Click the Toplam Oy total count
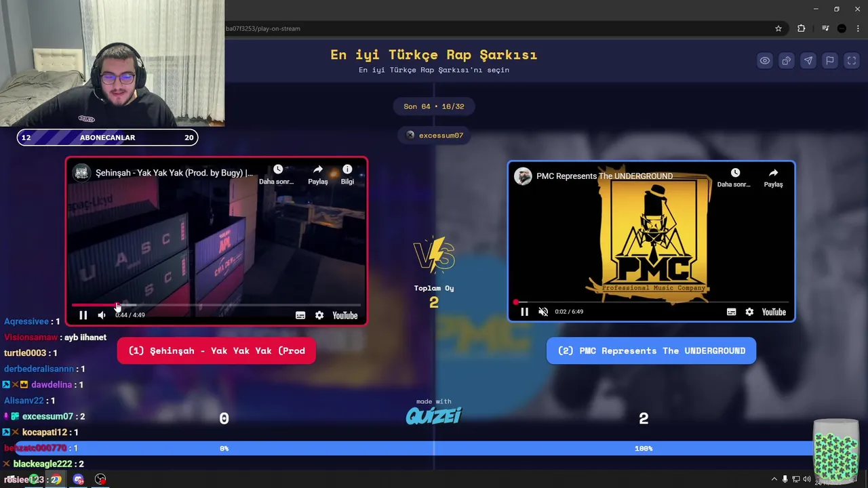 tap(434, 302)
